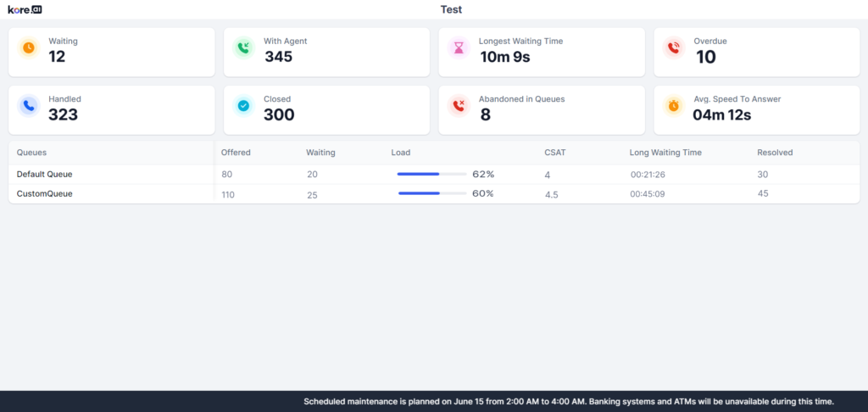Select the CustomQueue row name
The height and width of the screenshot is (412, 868).
(45, 193)
